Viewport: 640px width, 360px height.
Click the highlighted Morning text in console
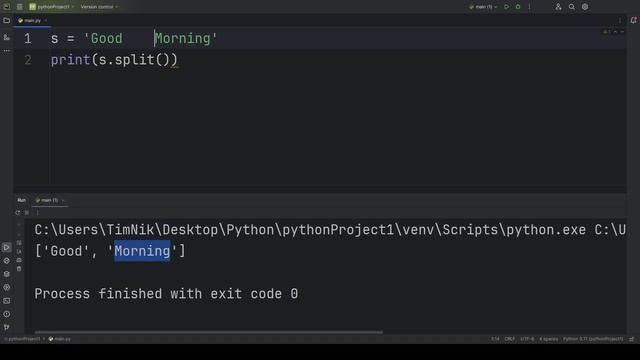[142, 251]
